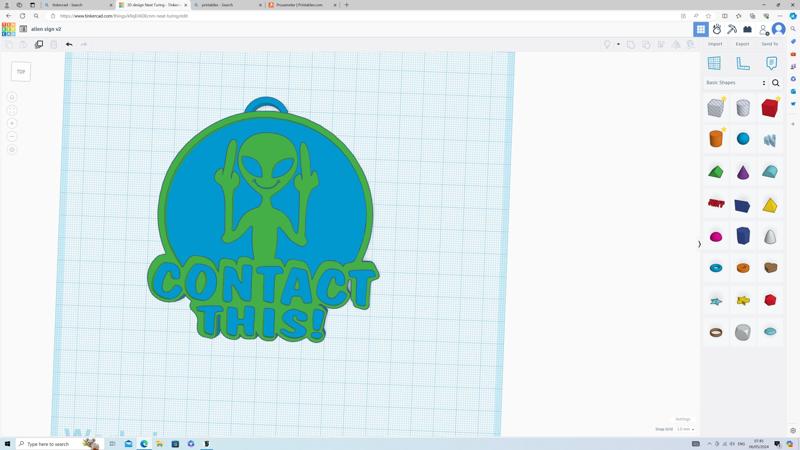The width and height of the screenshot is (800, 450).
Task: Click the Ungroup tool icon
Action: tap(646, 44)
